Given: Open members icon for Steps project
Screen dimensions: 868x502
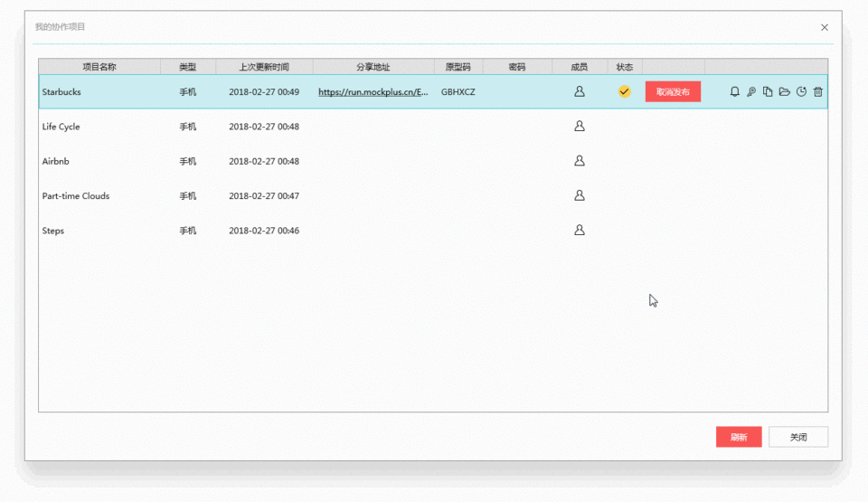Looking at the screenshot, I should pyautogui.click(x=579, y=230).
